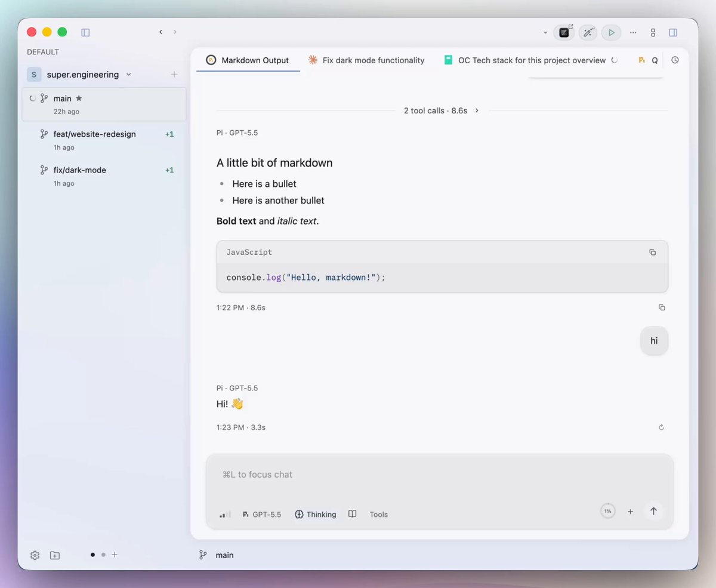Toggle the right side panel icon
The height and width of the screenshot is (588, 716).
pos(673,32)
